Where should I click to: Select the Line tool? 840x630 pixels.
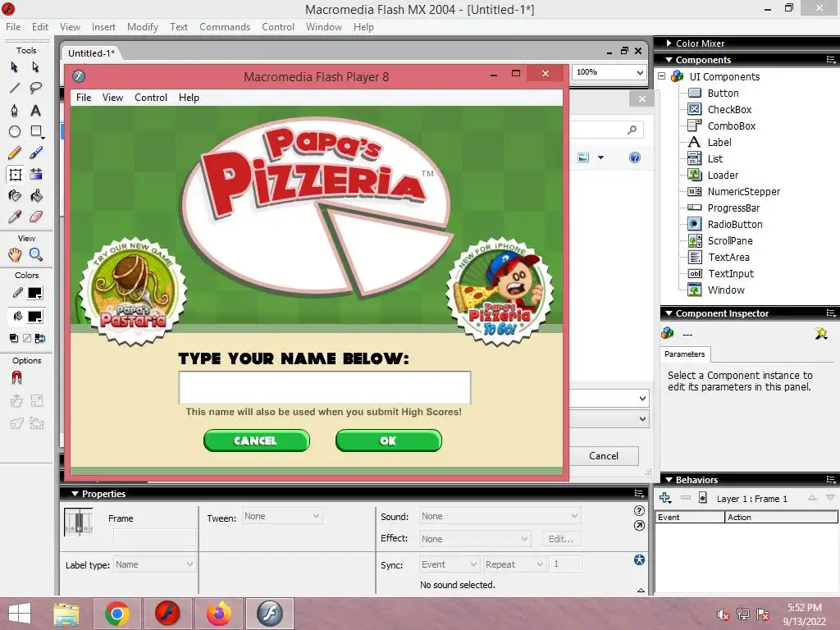(15, 88)
